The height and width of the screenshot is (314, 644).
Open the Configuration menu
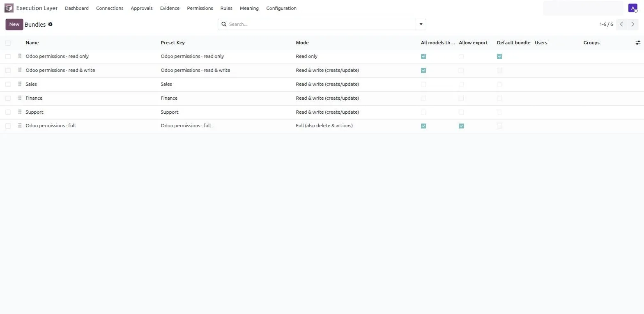pyautogui.click(x=281, y=8)
